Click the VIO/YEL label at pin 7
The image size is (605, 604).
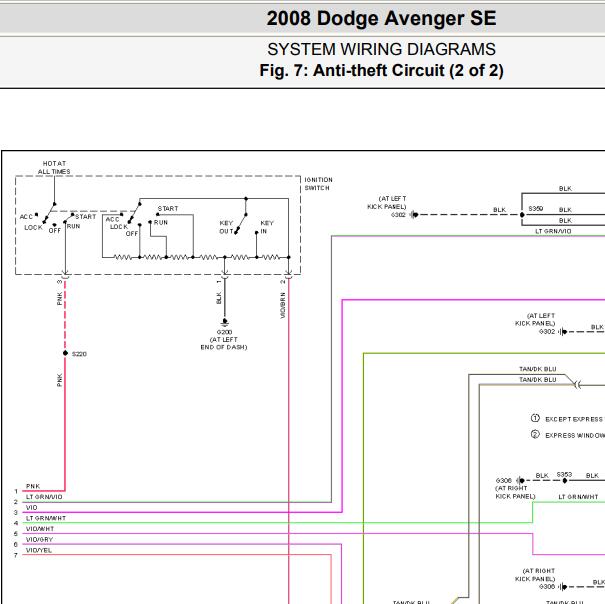pyautogui.click(x=39, y=550)
